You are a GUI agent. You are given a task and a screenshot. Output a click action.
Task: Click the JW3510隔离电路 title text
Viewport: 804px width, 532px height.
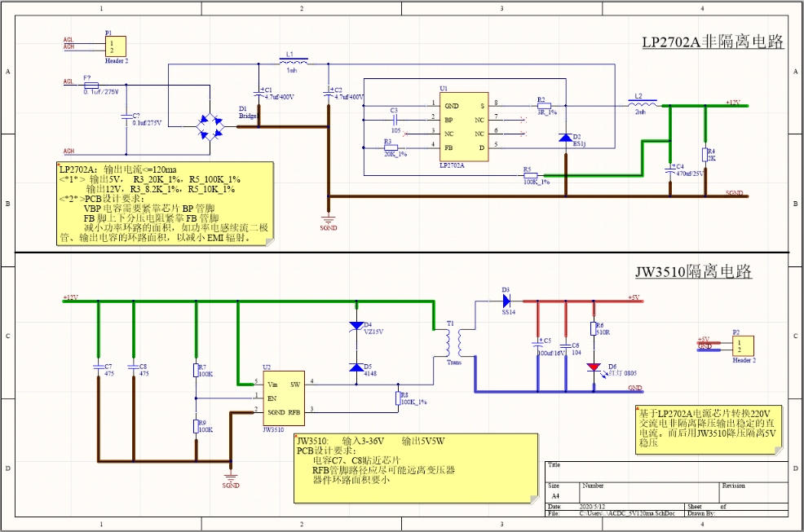[x=692, y=271]
